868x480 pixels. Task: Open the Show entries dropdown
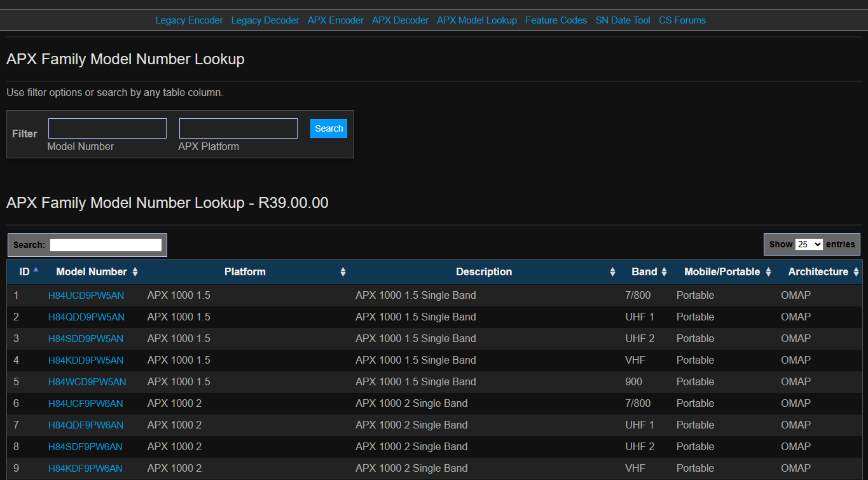click(x=809, y=244)
